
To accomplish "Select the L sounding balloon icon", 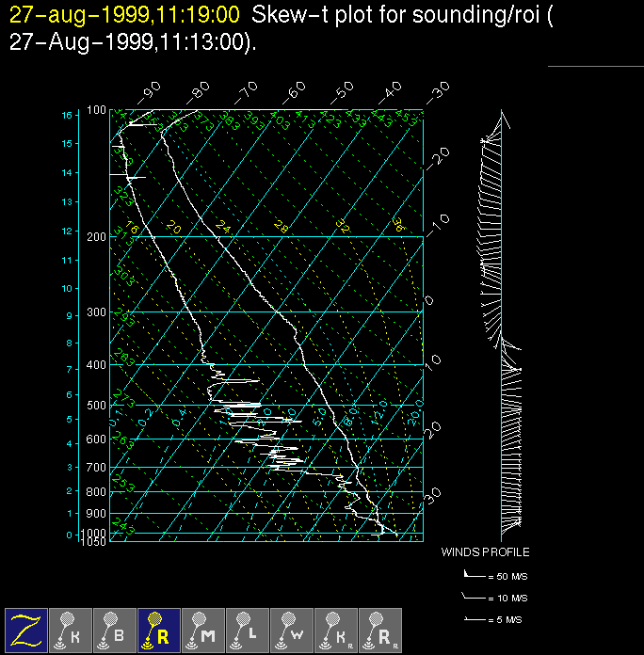I will coord(249,630).
